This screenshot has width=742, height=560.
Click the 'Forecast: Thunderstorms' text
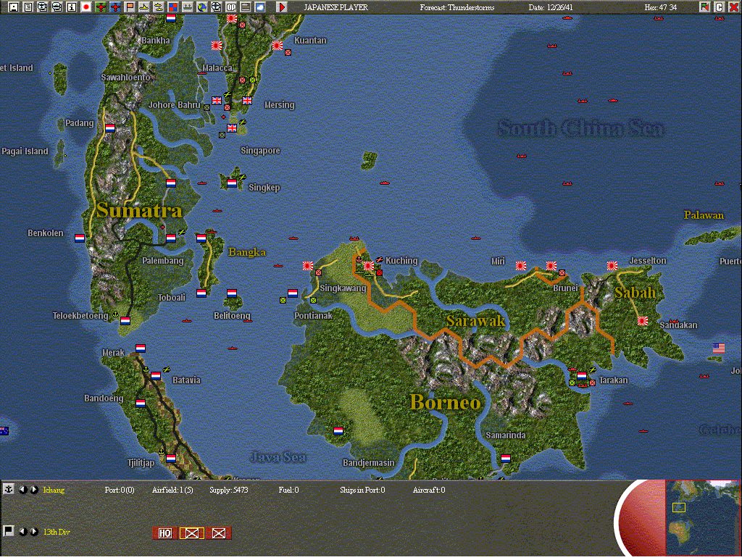[457, 7]
